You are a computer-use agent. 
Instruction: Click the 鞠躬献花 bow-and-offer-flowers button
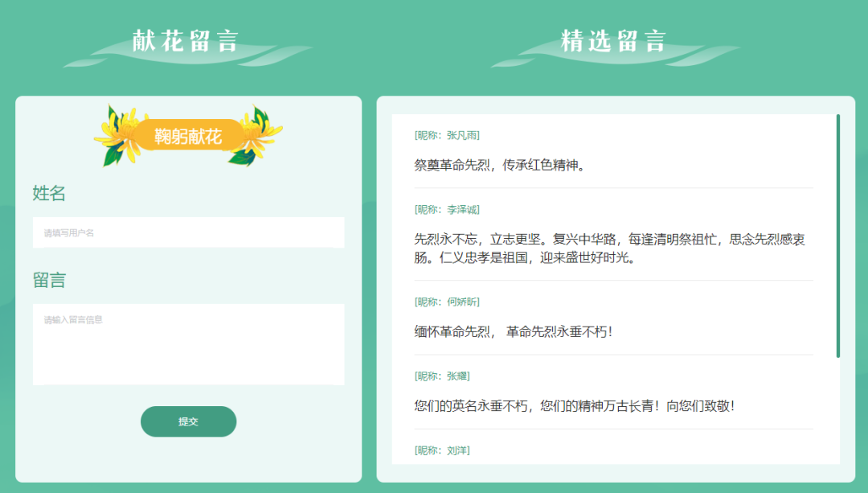point(188,136)
